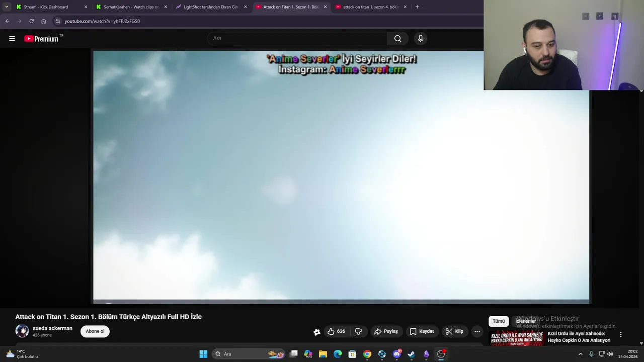Click the video player showing sky scene
Image resolution: width=644 pixels, height=362 pixels.
[341, 177]
